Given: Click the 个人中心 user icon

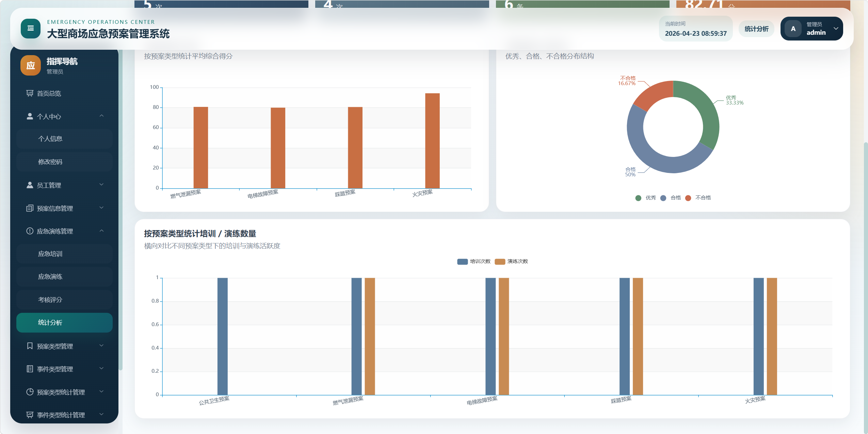Looking at the screenshot, I should (30, 116).
